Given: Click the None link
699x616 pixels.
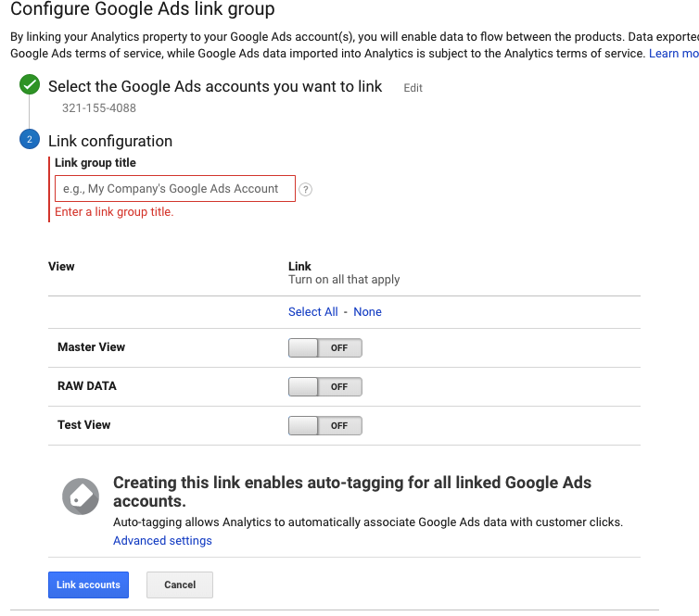Looking at the screenshot, I should 367,312.
